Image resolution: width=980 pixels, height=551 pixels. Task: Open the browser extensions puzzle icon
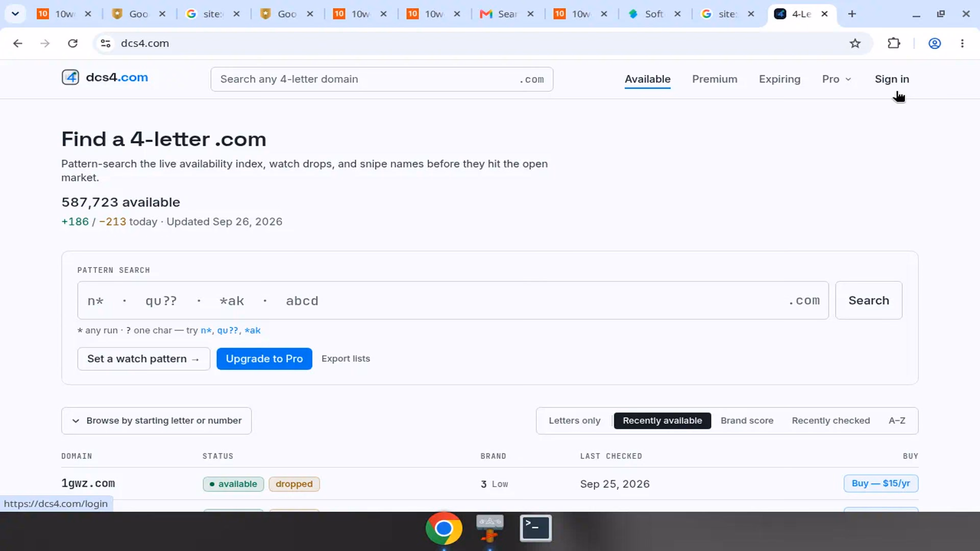click(894, 43)
